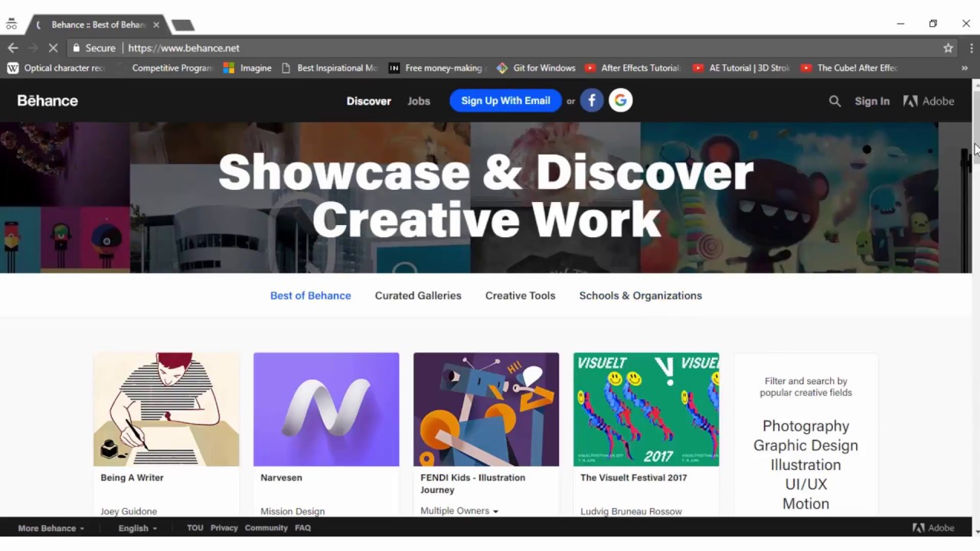Go to Jobs page
This screenshot has width=980, height=551.
[x=419, y=101]
